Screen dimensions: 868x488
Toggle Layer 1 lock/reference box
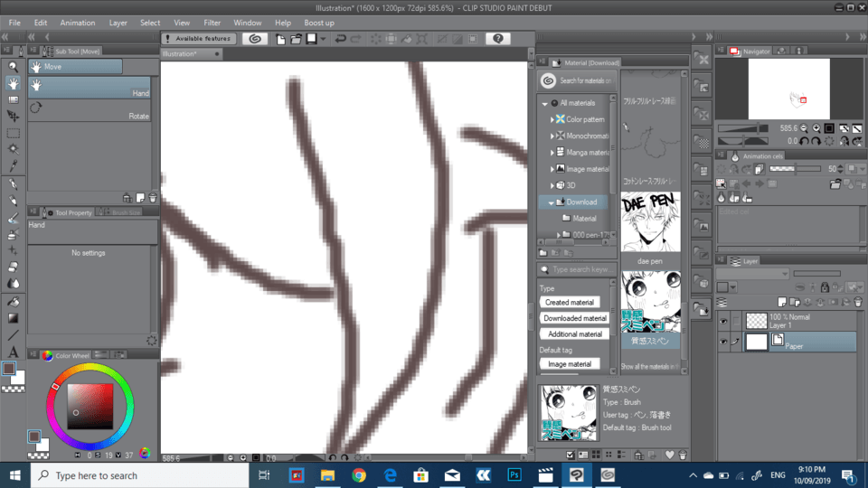click(736, 322)
